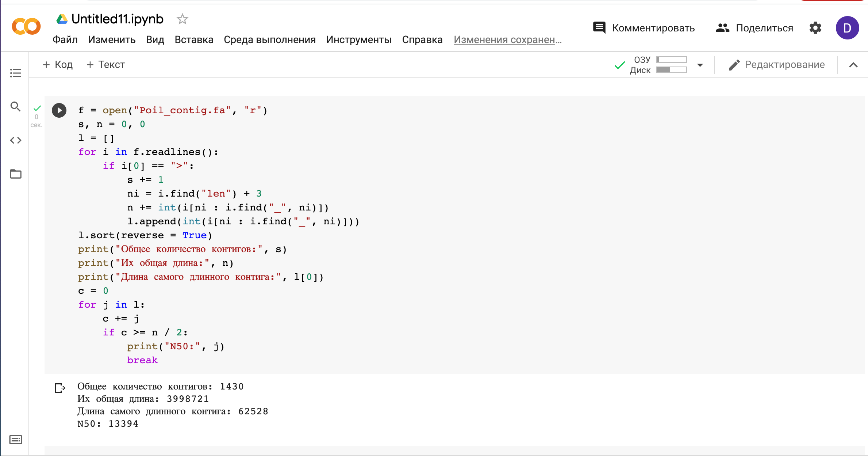This screenshot has height=456, width=868.
Task: Open the Изменить menu
Action: 112,39
